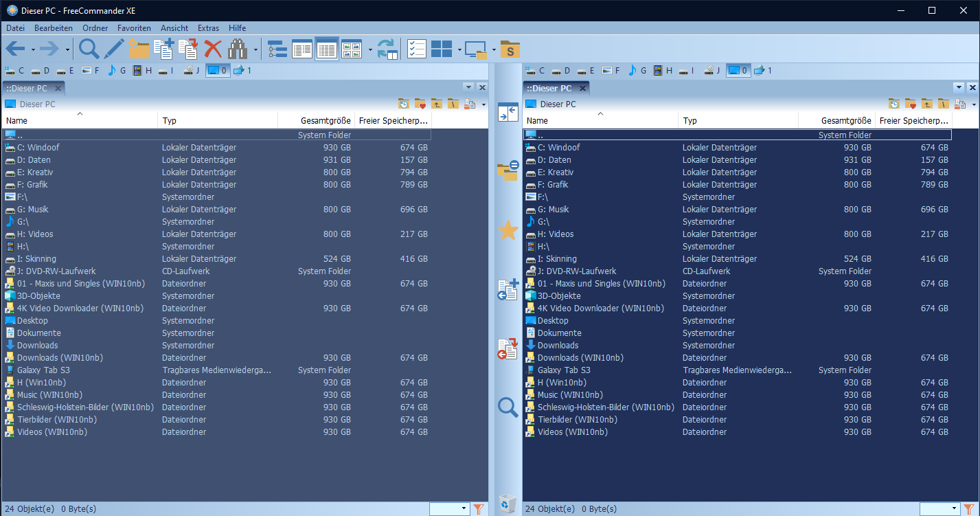Screen dimensions: 980x516
Task: Create a new folder with the toolbar icon
Action: [x=139, y=49]
